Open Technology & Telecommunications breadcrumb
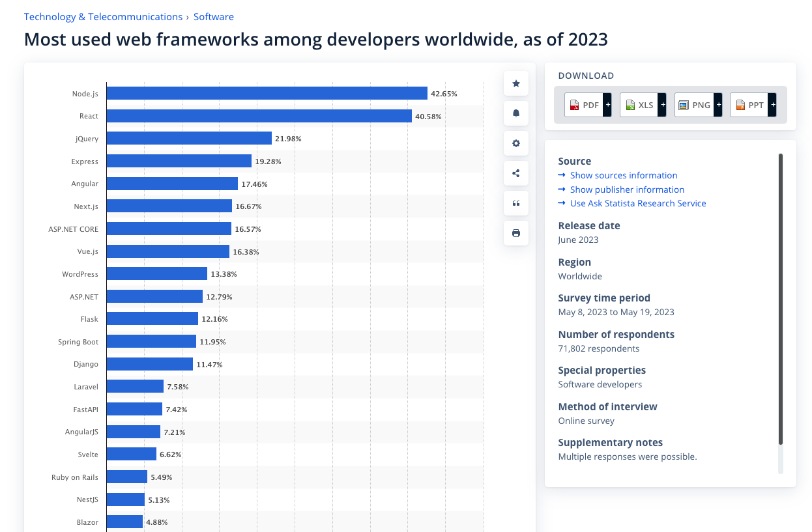The width and height of the screenshot is (812, 532). [x=103, y=17]
